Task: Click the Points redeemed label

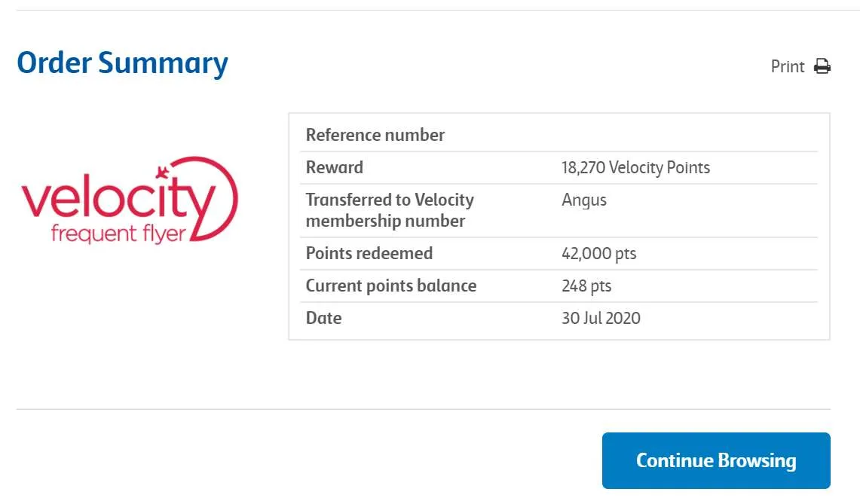Action: click(x=369, y=253)
